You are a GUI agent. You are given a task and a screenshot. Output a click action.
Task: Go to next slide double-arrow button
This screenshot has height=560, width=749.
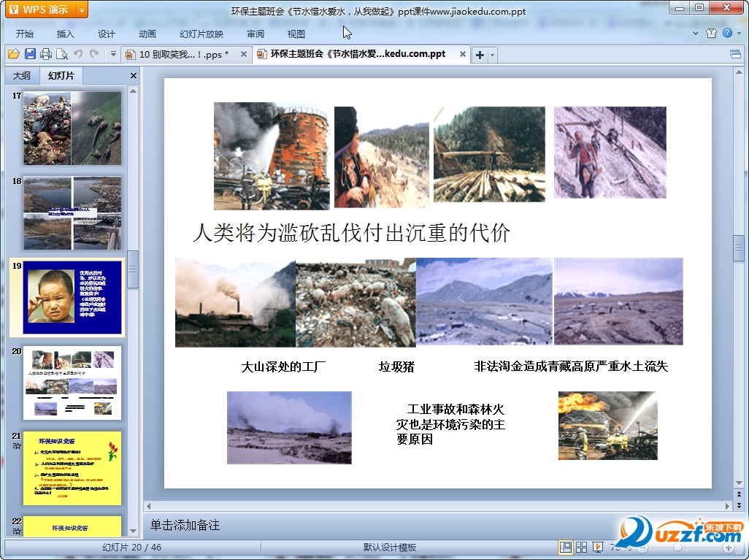(739, 505)
